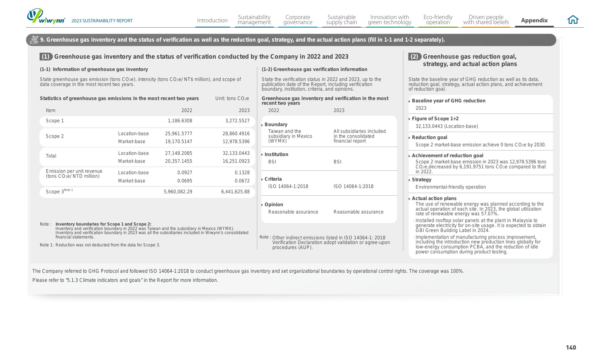Image resolution: width=589 pixels, height=364 pixels.
Task: Click Achievement of reduction goal heading
Action: tap(447, 155)
